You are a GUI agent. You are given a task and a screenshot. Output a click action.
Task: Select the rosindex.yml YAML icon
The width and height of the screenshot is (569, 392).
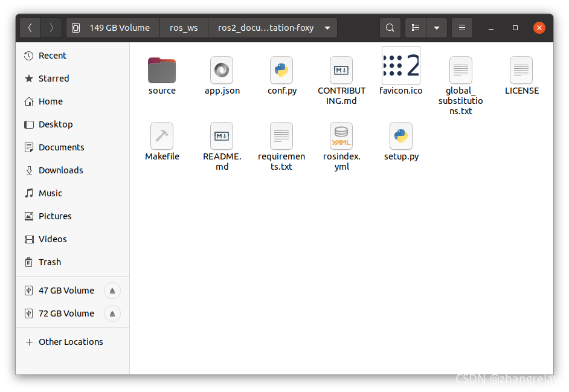click(341, 136)
